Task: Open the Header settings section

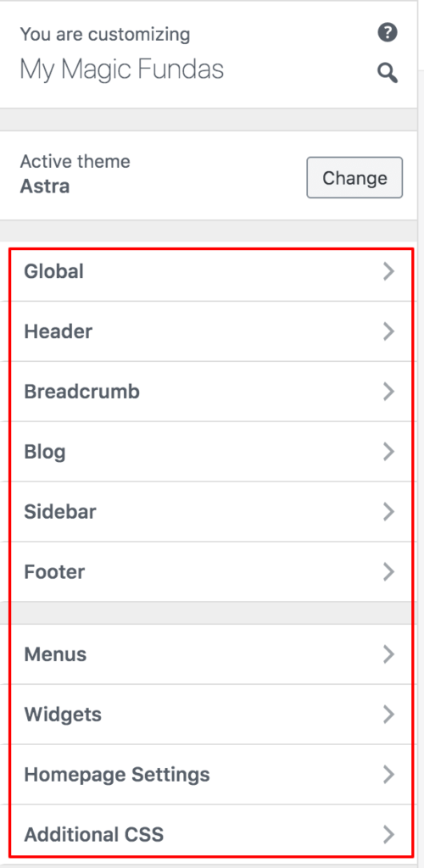Action: (x=210, y=331)
